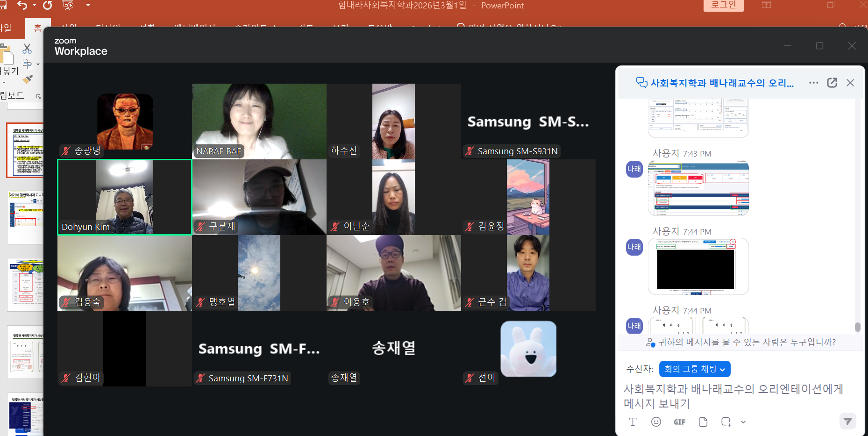Switch to PowerPoint's 홈 ribbon tab
Viewport: 868px width, 436px height.
[x=38, y=28]
